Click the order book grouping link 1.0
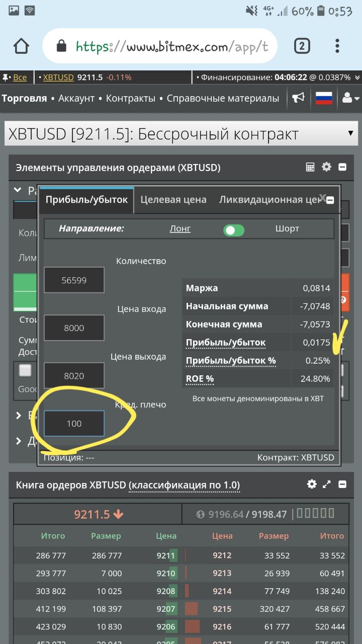 pos(184,485)
